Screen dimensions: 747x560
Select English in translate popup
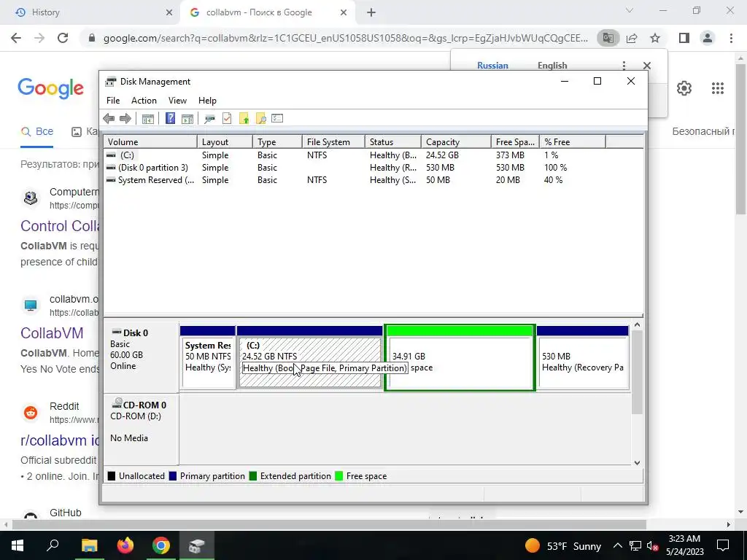[x=552, y=65]
